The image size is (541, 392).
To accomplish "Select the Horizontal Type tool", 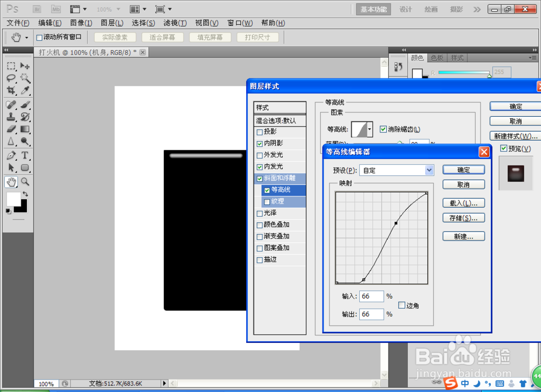I will pyautogui.click(x=25, y=155).
